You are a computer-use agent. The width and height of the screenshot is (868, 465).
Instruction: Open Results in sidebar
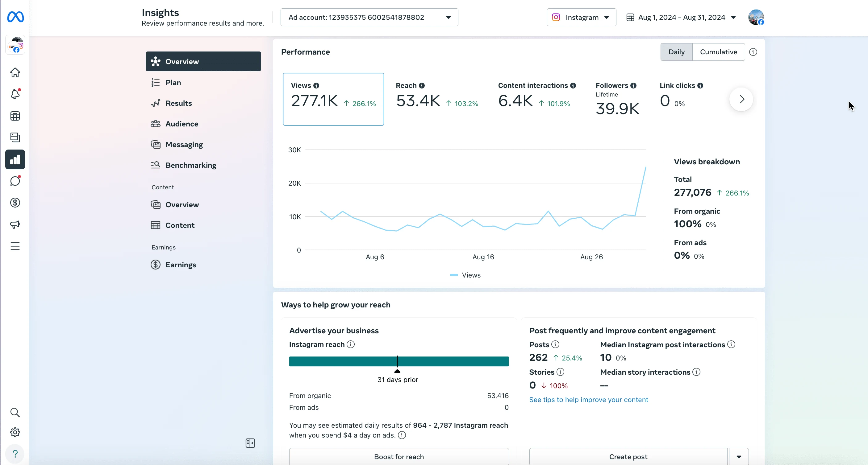coord(203,103)
